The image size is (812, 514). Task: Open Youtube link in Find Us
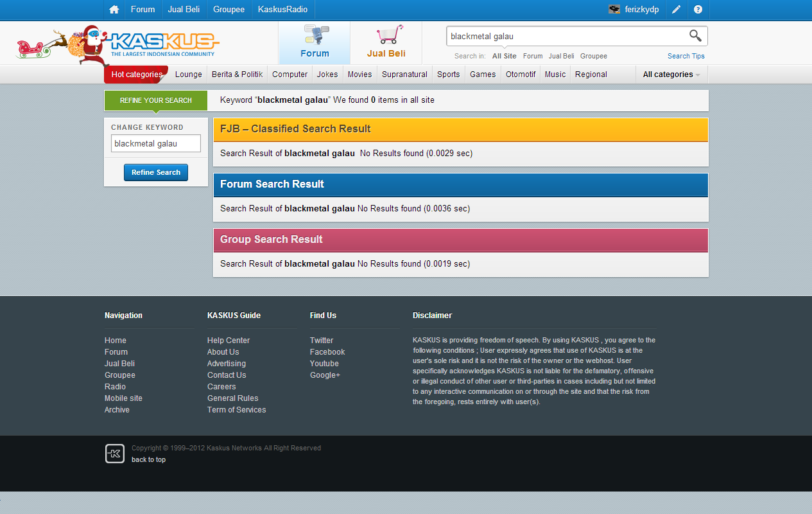pos(324,364)
